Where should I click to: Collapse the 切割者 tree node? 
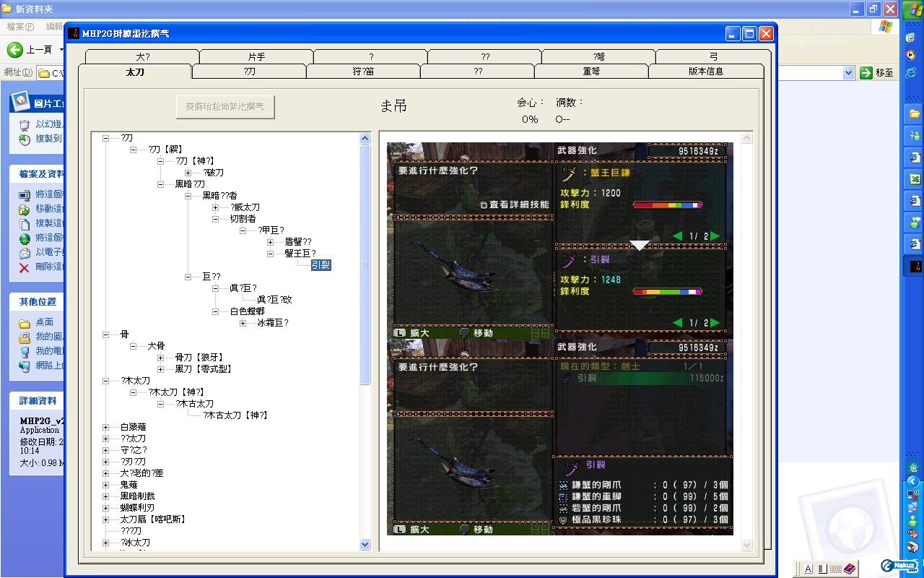[x=215, y=219]
